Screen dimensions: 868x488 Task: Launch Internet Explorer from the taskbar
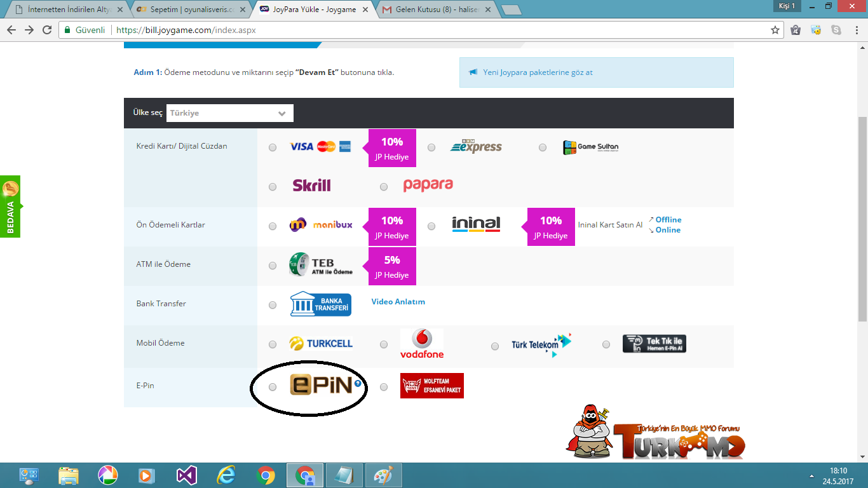pyautogui.click(x=226, y=475)
